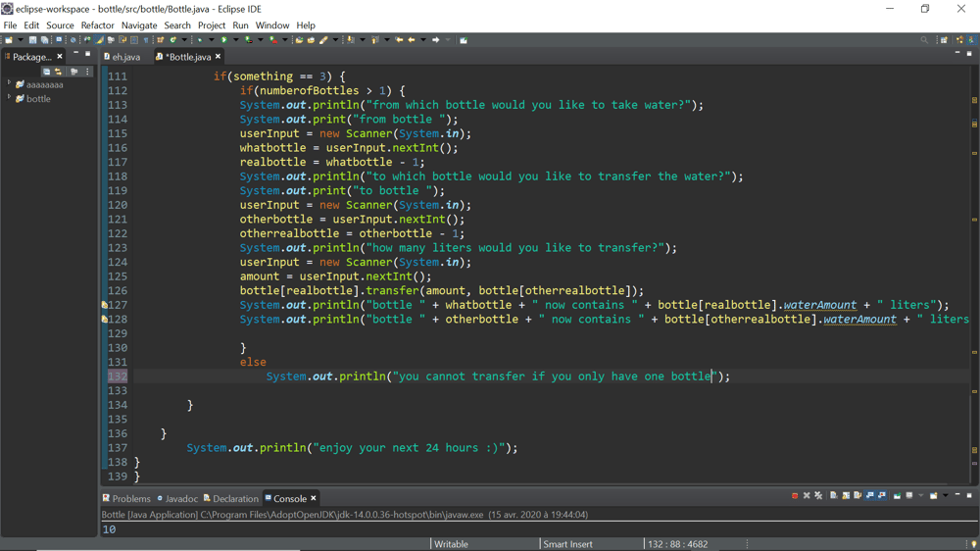Expand the aaaaaaaa project node
The image size is (980, 551).
point(9,82)
